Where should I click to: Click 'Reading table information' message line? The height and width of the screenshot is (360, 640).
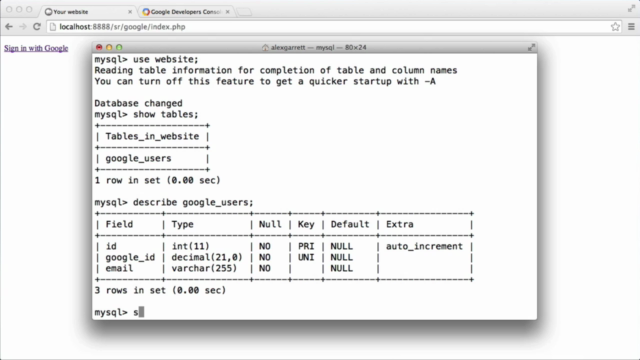pyautogui.click(x=276, y=71)
